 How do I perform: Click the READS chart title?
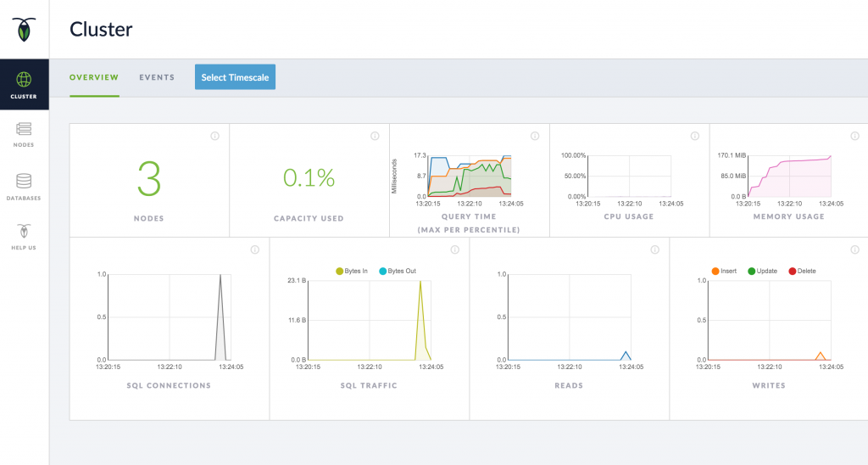pyautogui.click(x=569, y=386)
